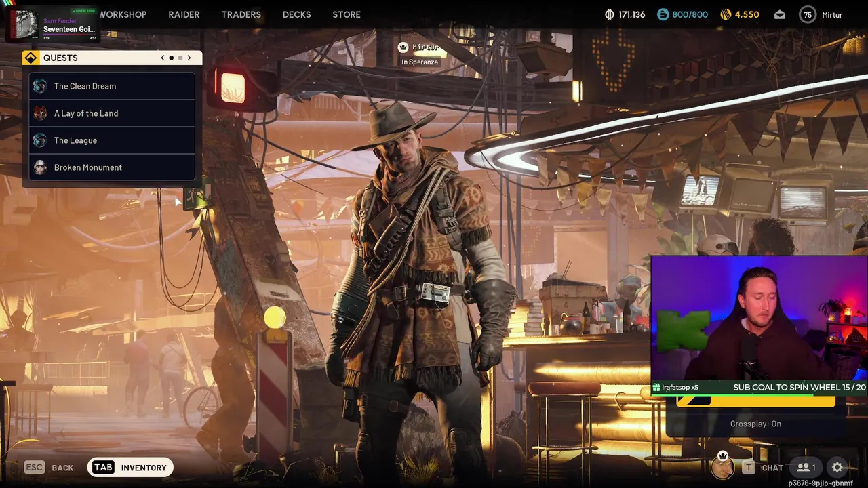This screenshot has width=868, height=488.
Task: Click the Seventeen Goi... song title
Action: click(69, 29)
